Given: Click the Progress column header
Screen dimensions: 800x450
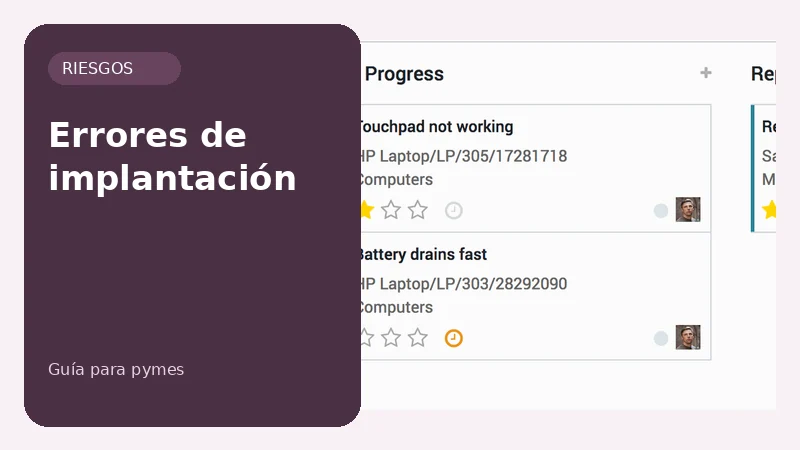Looking at the screenshot, I should (x=404, y=74).
